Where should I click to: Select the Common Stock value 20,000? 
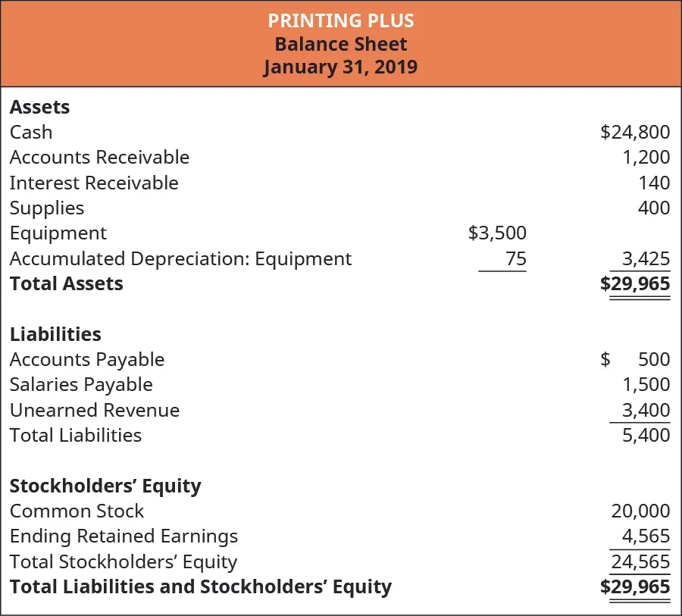(x=640, y=511)
